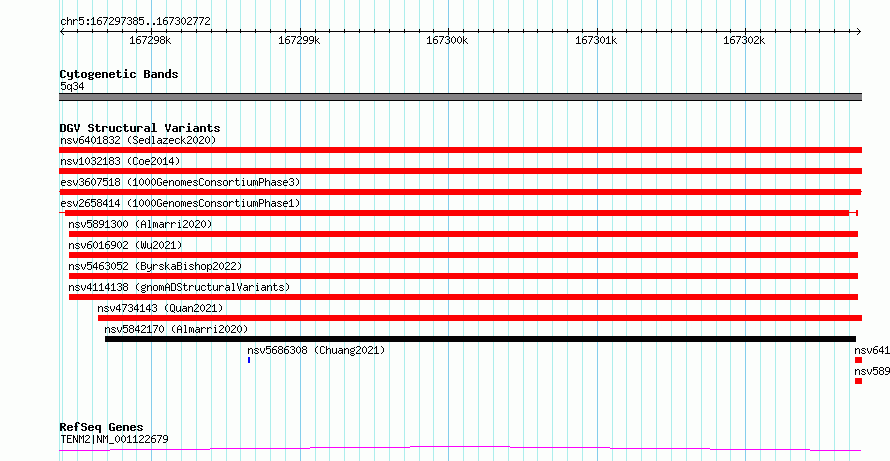Click the DGV Structural Variants track title

pos(140,128)
